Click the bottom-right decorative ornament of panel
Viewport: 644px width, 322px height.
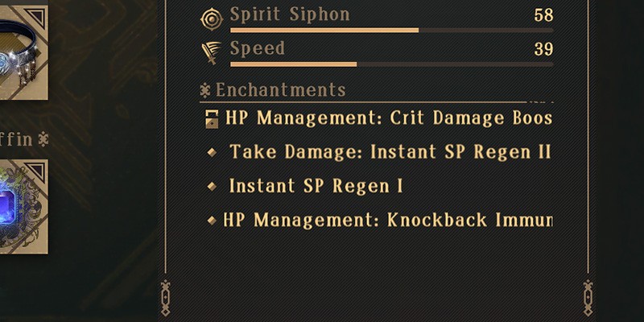tap(588, 298)
